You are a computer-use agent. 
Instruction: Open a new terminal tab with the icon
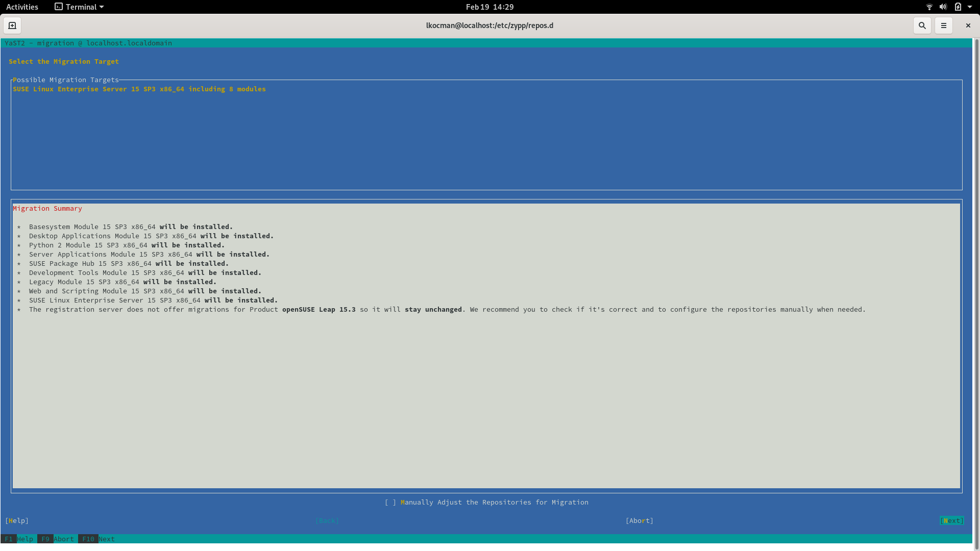click(x=12, y=26)
